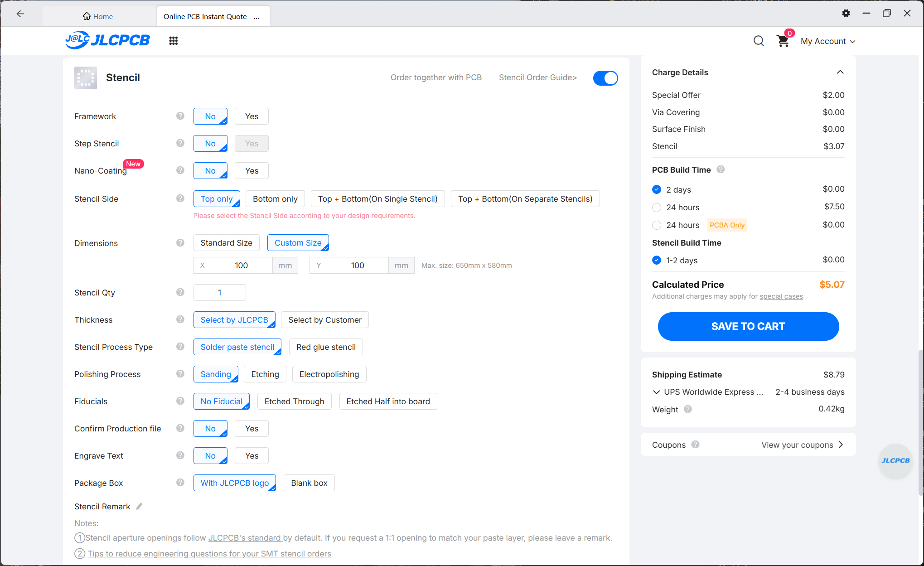924x566 pixels.
Task: Switch to the Home tab
Action: click(x=98, y=16)
